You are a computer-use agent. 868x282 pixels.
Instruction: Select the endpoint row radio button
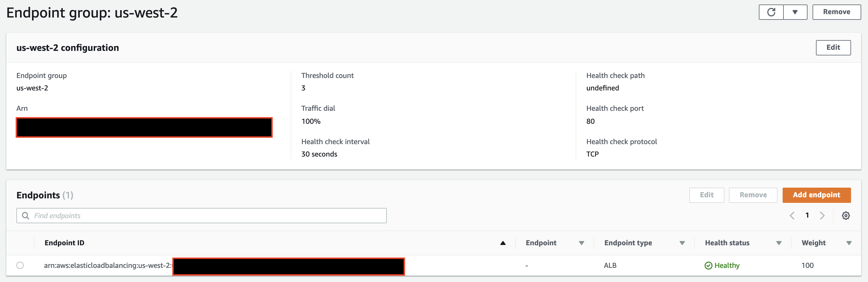(20, 266)
